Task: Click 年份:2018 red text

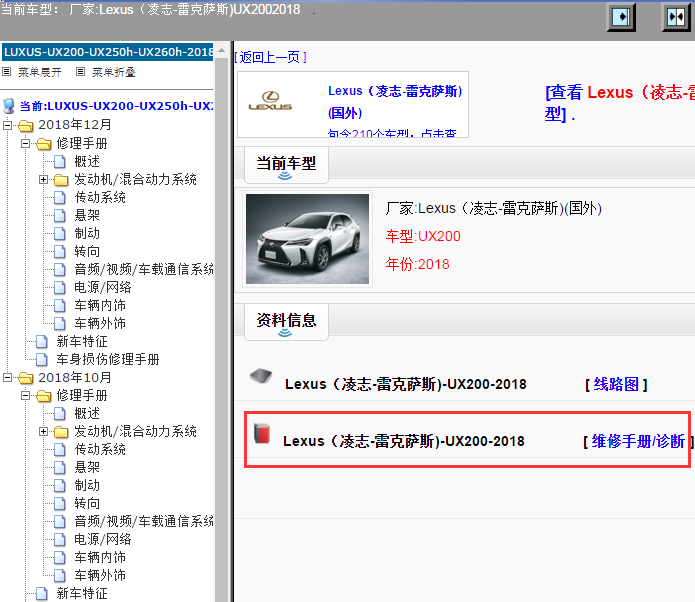Action: [x=418, y=264]
